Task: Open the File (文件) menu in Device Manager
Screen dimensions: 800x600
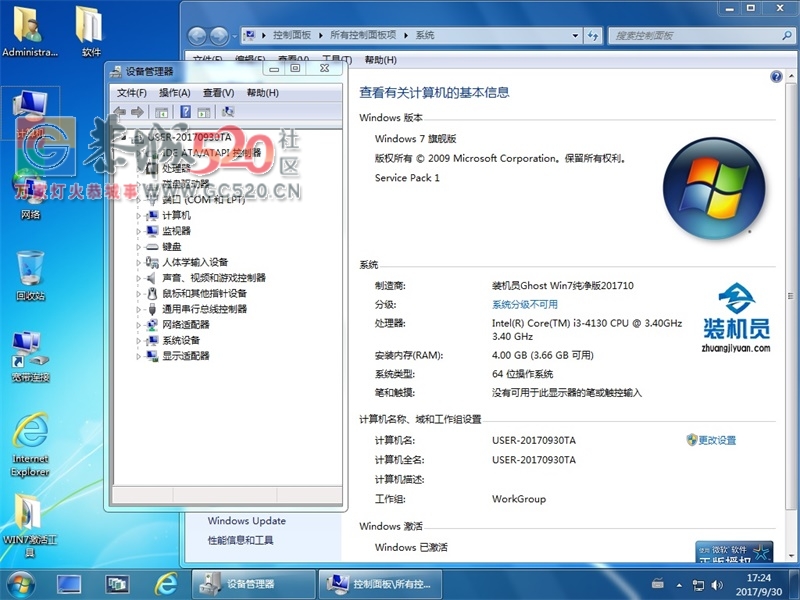Action: tap(132, 92)
